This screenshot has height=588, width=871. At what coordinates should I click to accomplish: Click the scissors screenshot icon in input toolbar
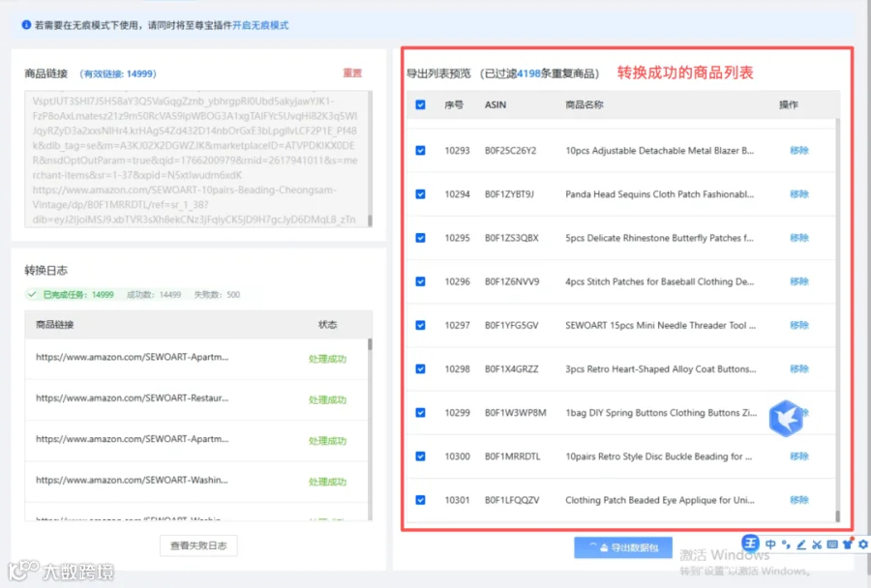tap(817, 544)
